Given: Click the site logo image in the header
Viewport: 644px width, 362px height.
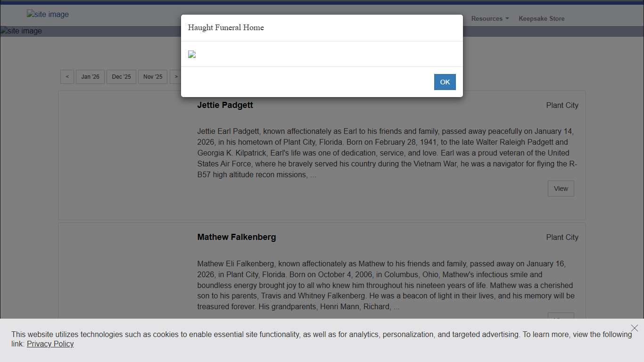Looking at the screenshot, I should click(48, 15).
